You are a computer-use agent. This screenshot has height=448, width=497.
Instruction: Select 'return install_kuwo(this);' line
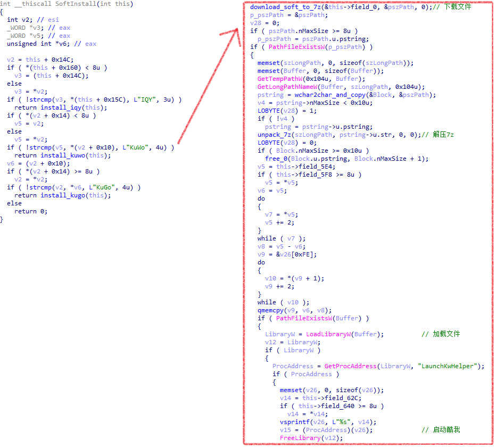[x=62, y=155]
